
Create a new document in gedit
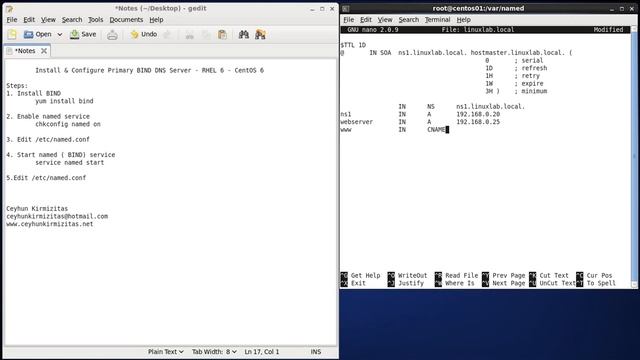click(12, 35)
